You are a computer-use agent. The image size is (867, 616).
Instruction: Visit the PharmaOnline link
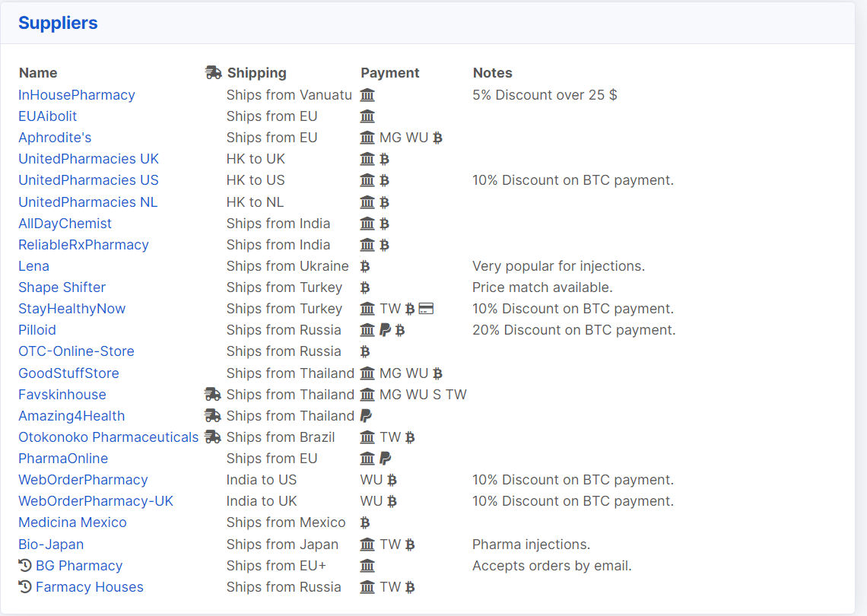pos(63,459)
